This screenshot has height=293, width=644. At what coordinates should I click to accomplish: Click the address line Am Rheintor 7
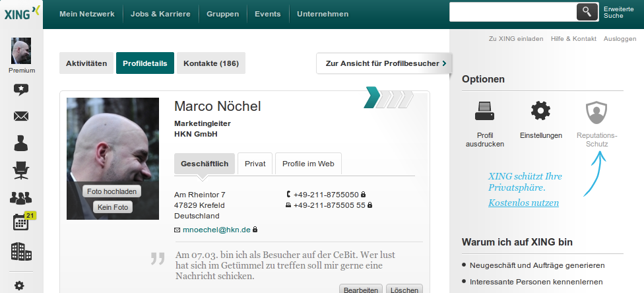tap(200, 195)
